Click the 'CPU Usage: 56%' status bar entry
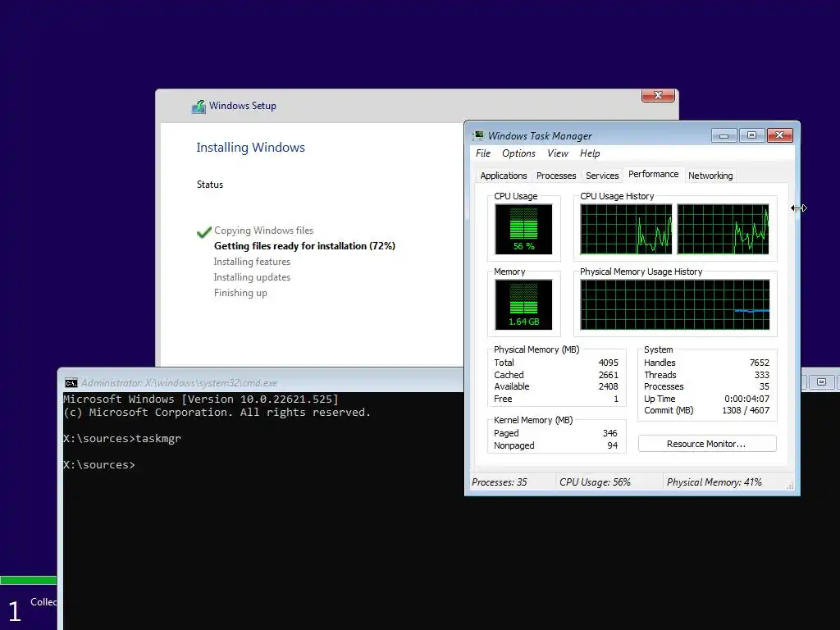The height and width of the screenshot is (630, 840). tap(595, 482)
